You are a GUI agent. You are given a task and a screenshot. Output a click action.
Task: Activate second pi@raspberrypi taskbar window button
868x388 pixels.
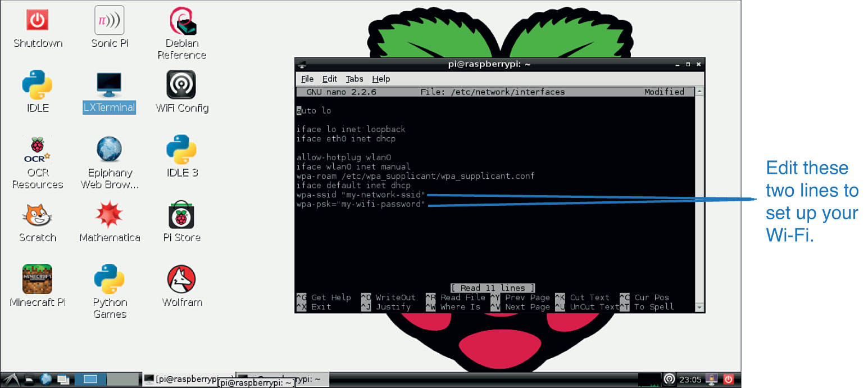click(282, 380)
